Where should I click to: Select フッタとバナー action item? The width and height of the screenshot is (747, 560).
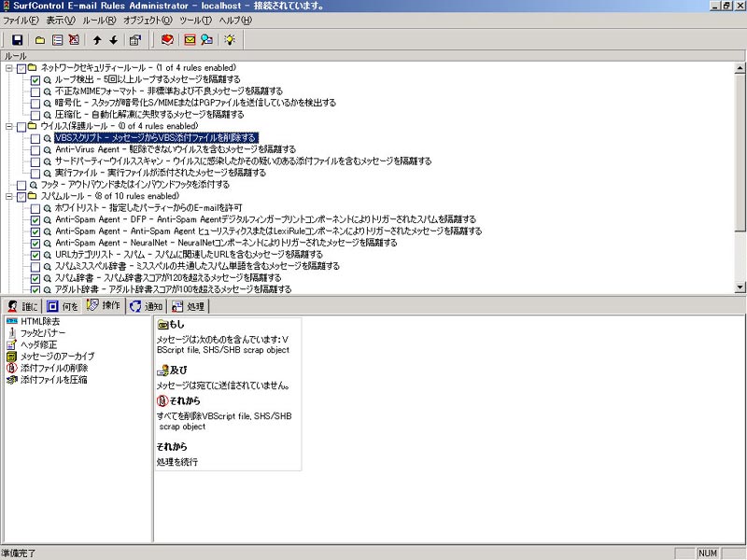[x=35, y=333]
